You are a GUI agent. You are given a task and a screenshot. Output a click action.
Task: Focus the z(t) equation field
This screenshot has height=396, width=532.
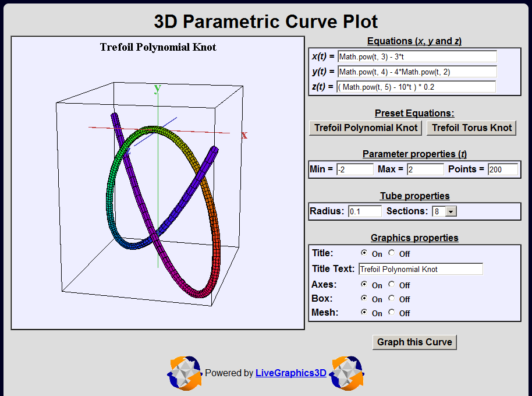point(416,87)
